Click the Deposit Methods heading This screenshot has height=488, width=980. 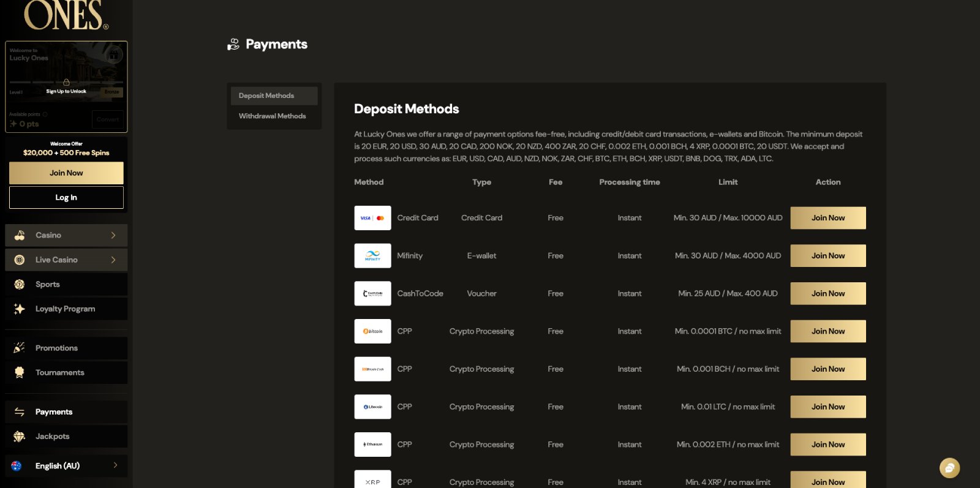tap(407, 109)
